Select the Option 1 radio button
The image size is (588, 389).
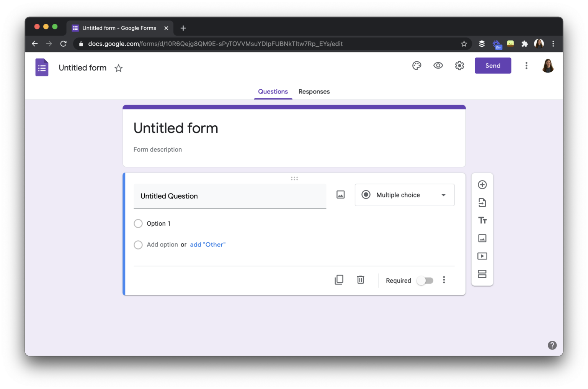(138, 223)
